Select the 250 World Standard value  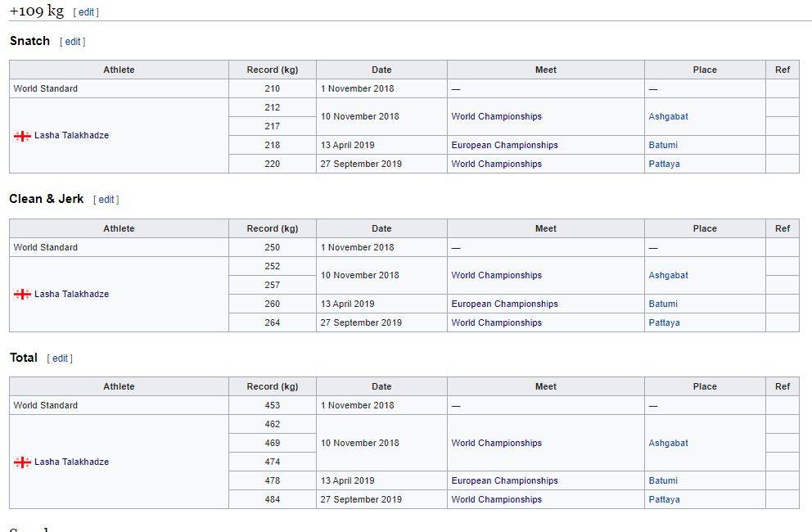coord(273,247)
